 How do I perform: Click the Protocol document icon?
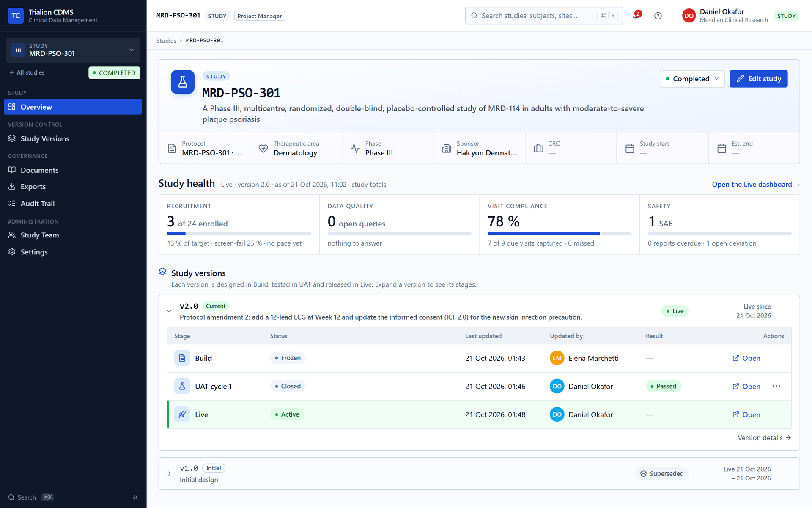(172, 149)
